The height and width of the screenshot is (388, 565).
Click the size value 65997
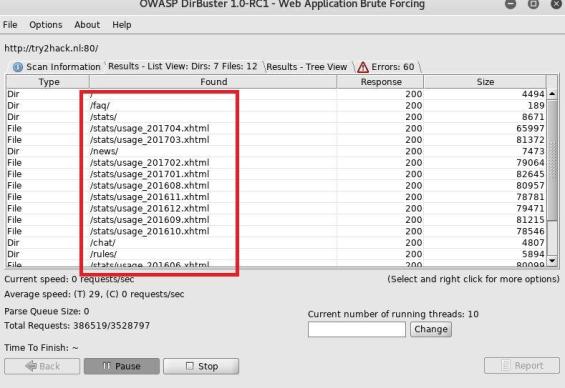point(530,129)
